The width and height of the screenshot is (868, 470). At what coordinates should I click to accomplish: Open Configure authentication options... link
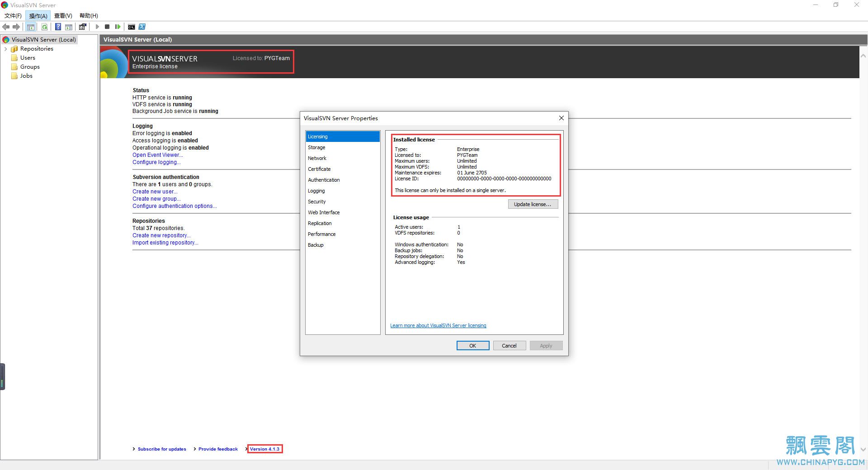click(175, 206)
